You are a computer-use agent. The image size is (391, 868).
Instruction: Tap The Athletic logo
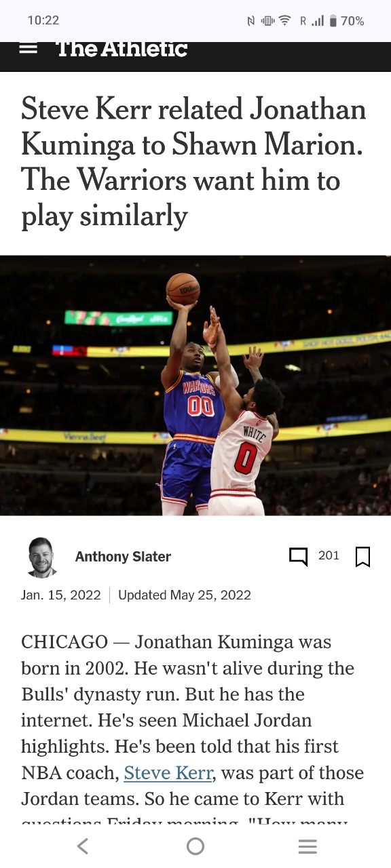pos(122,49)
